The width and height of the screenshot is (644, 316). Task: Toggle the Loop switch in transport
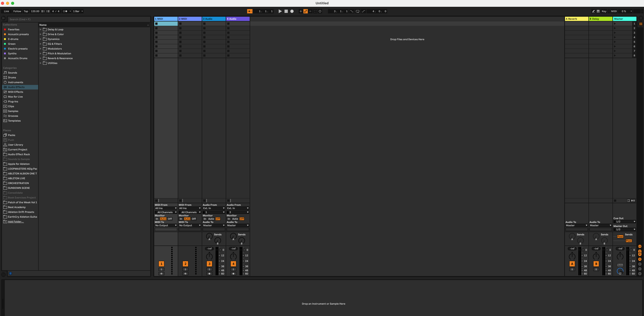tap(357, 11)
